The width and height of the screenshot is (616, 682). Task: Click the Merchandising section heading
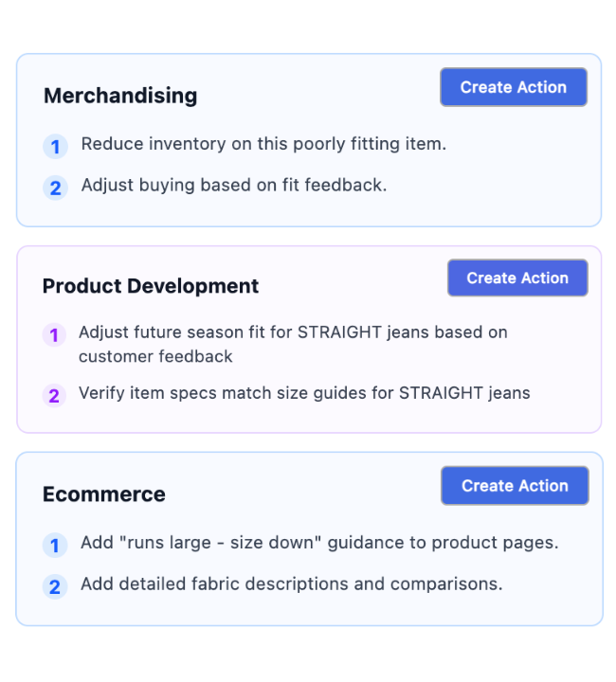click(120, 96)
